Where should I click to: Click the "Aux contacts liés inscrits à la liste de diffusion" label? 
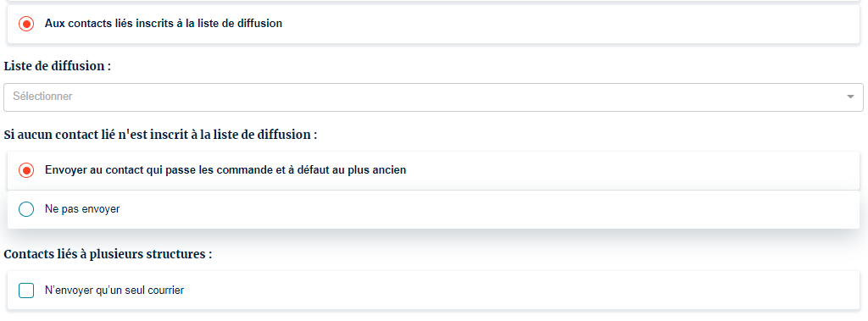click(x=164, y=24)
